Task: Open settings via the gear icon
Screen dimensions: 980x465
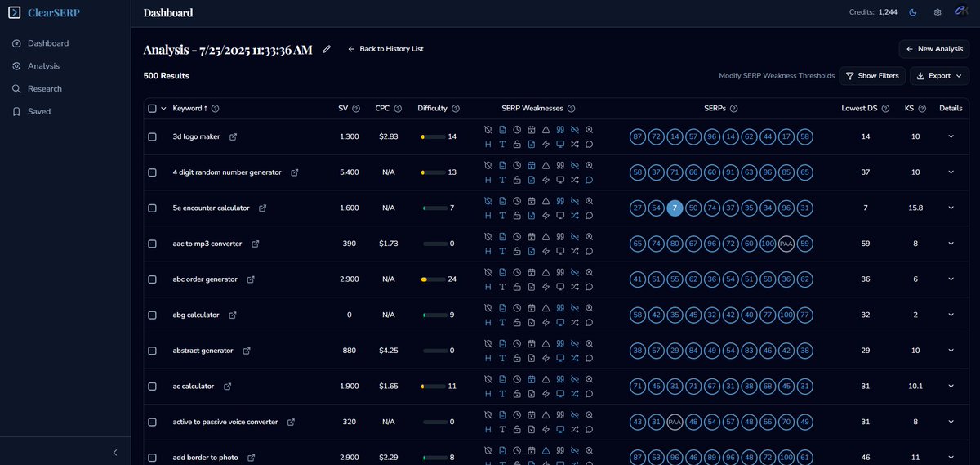Action: [938, 12]
